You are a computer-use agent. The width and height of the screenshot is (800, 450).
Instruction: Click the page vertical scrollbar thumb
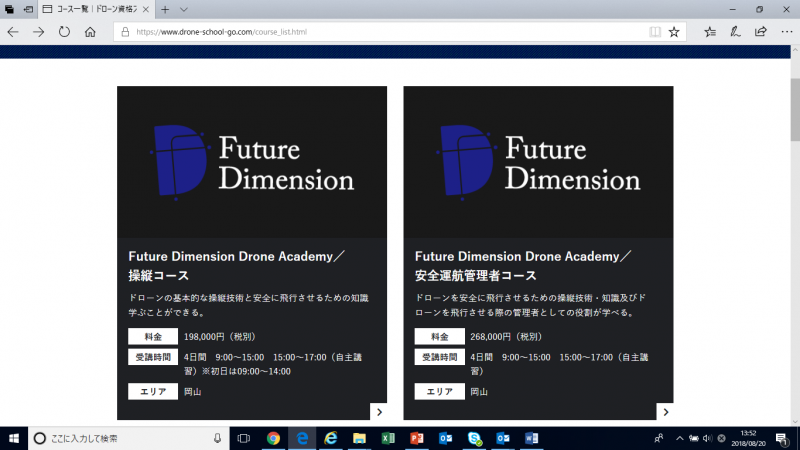(x=795, y=110)
